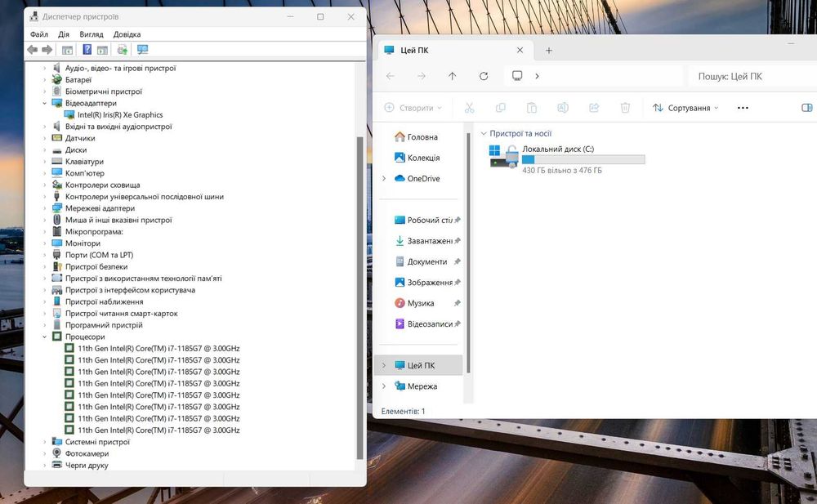This screenshot has height=504, width=817.
Task: Click the Створити button in Explorer
Action: pos(413,108)
